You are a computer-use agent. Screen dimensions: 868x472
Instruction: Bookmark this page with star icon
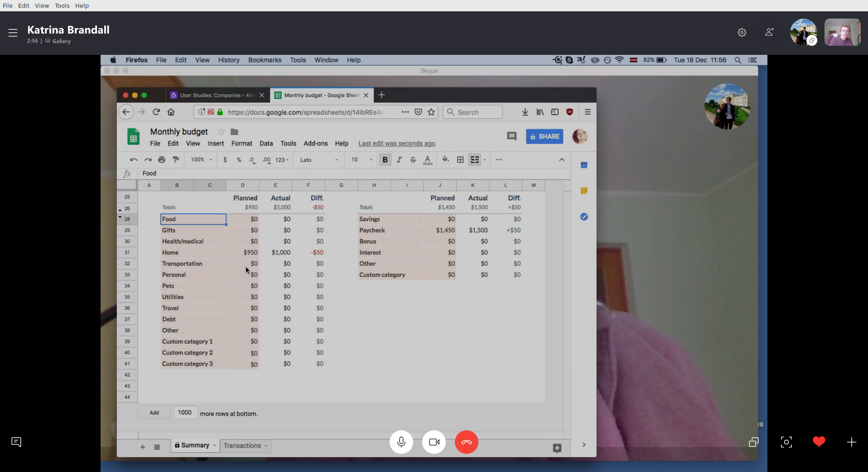(x=431, y=112)
